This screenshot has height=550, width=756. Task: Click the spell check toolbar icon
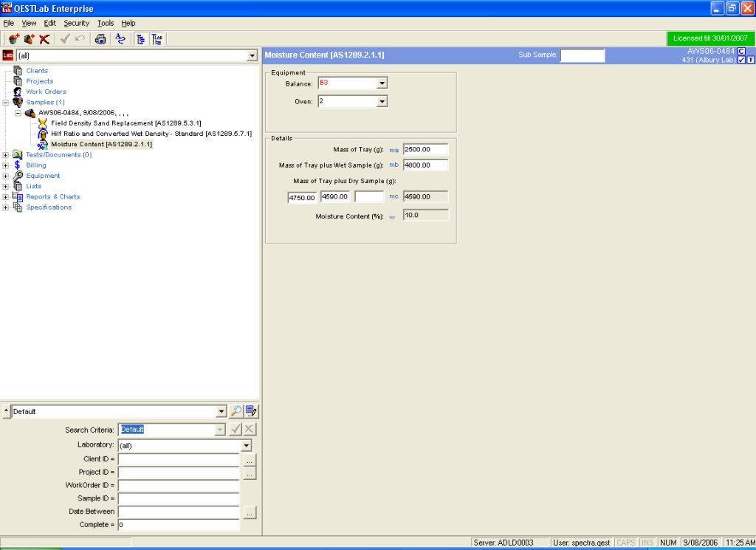tap(120, 39)
